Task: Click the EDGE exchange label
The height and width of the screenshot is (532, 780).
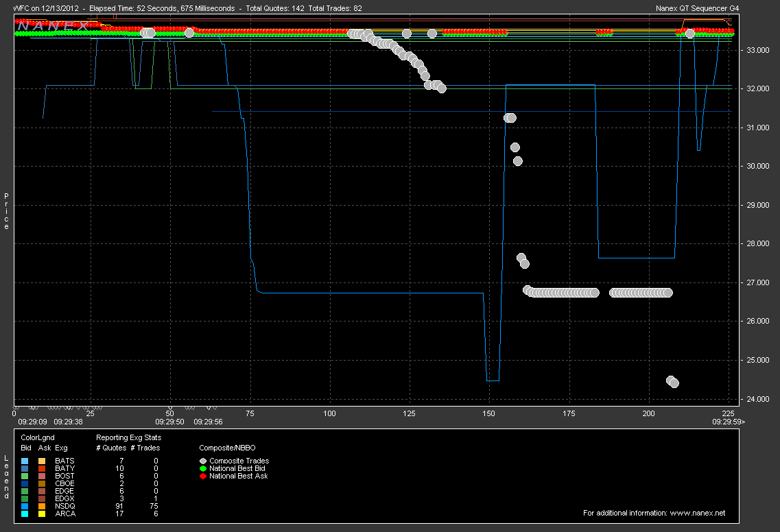Action: (64, 491)
